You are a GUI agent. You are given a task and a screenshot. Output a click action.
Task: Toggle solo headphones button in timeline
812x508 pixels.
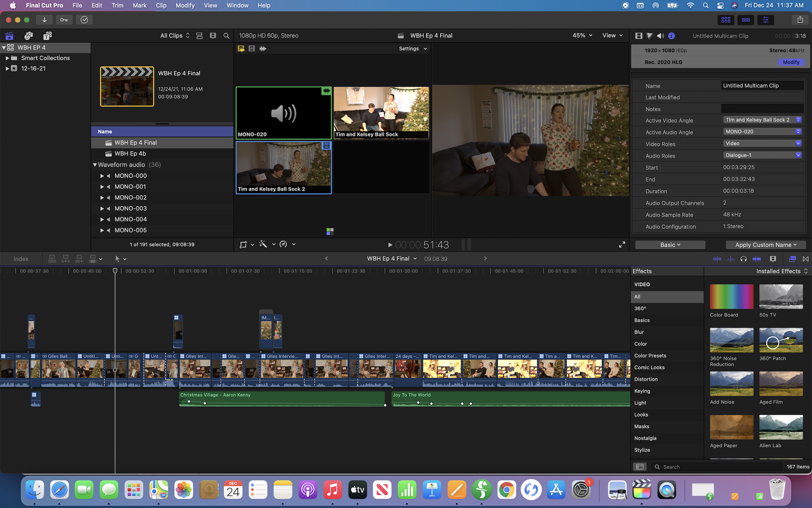743,259
